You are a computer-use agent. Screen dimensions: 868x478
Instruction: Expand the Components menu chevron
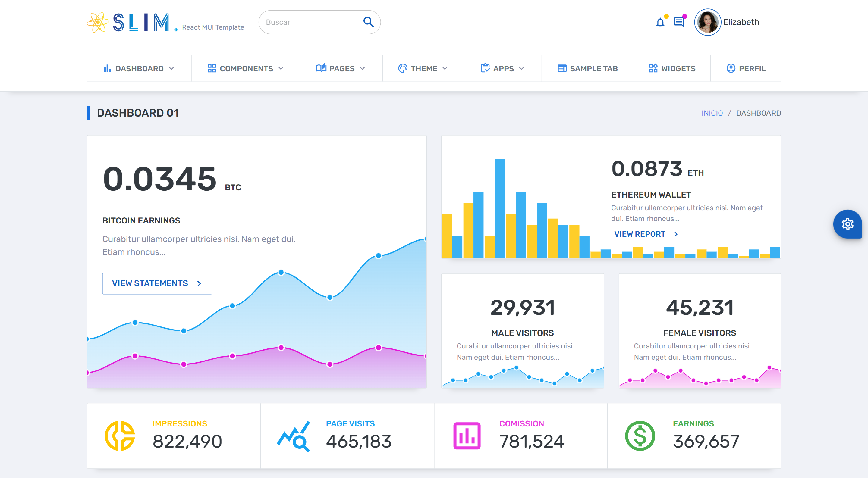tap(281, 68)
